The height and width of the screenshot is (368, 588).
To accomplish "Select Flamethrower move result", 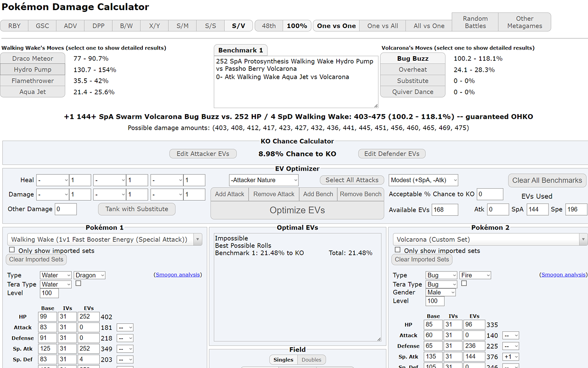I will click(33, 80).
